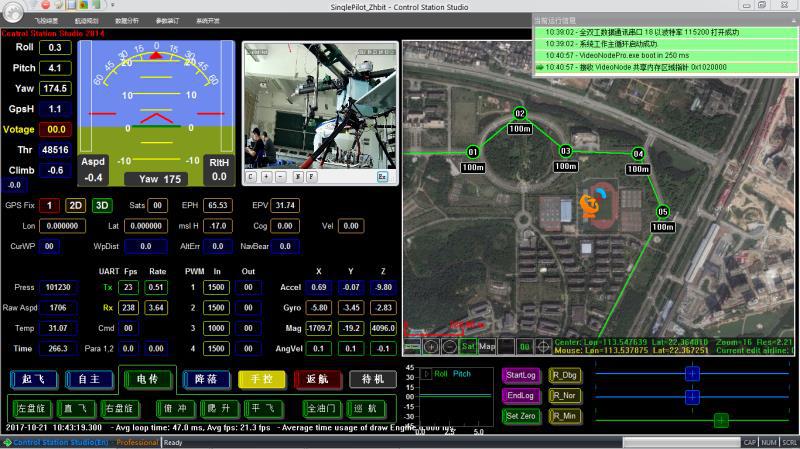Click the R_Nor button

tap(565, 395)
